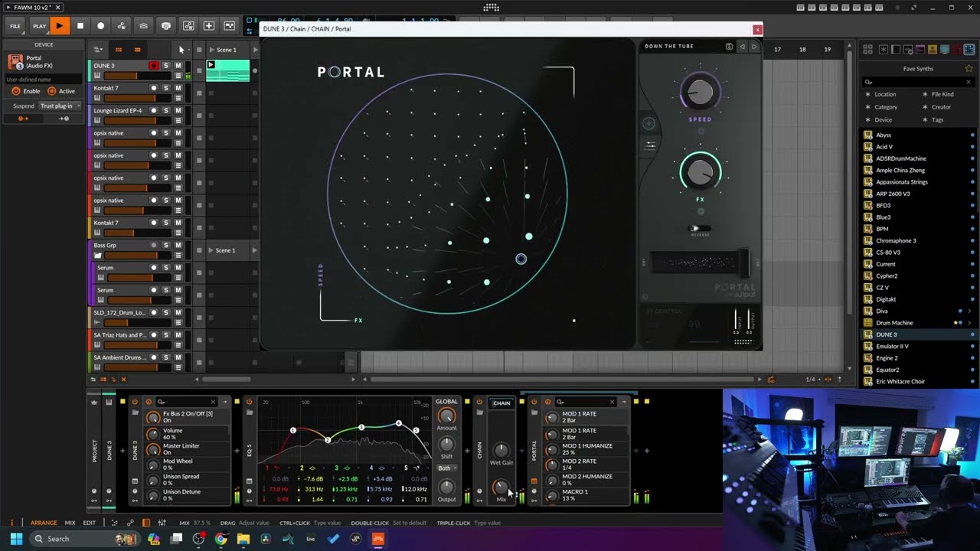
Task: Save the Portal preset with the disk icon
Action: tap(729, 46)
